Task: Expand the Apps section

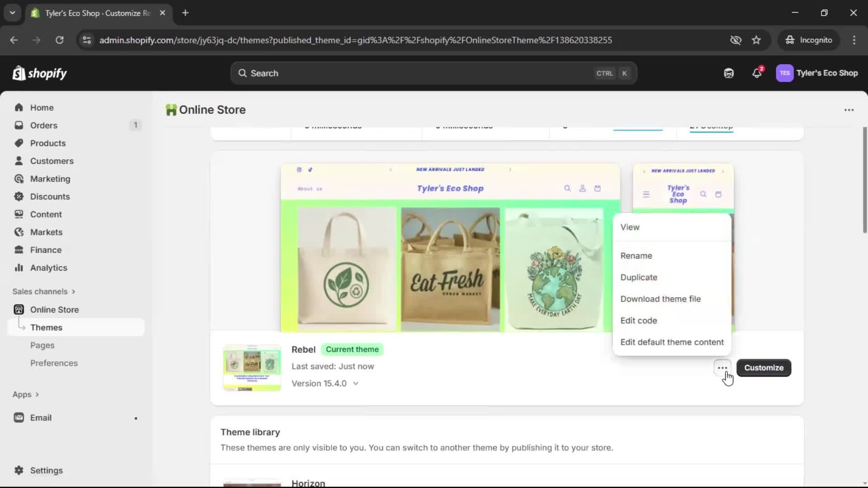Action: click(x=26, y=394)
